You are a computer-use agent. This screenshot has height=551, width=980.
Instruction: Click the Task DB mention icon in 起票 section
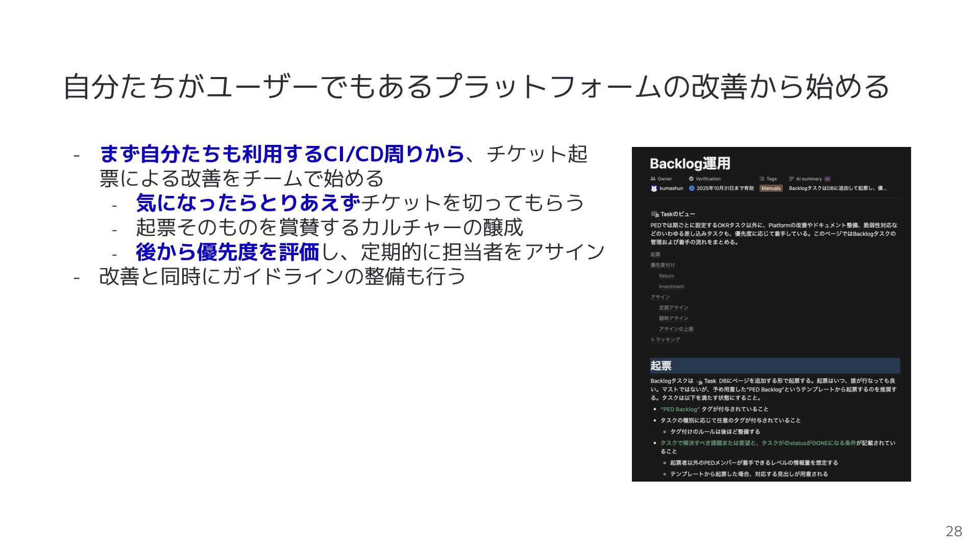click(700, 382)
